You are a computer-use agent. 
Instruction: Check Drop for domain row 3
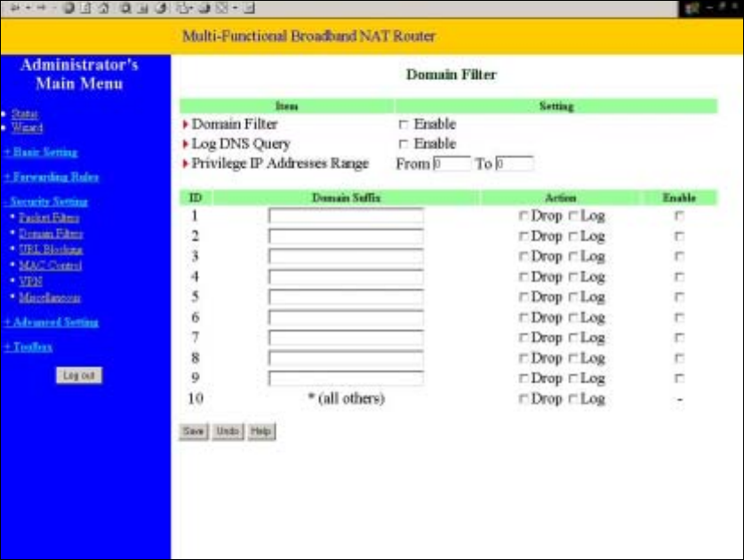(524, 256)
